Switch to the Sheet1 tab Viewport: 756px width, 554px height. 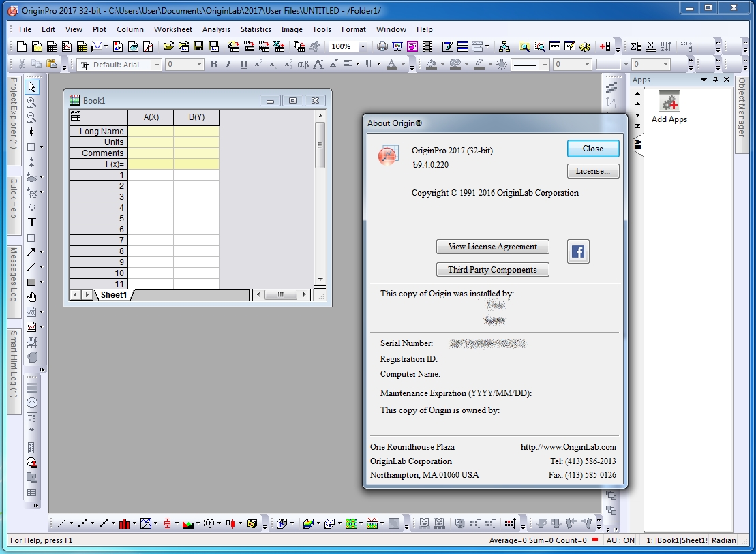coord(114,295)
